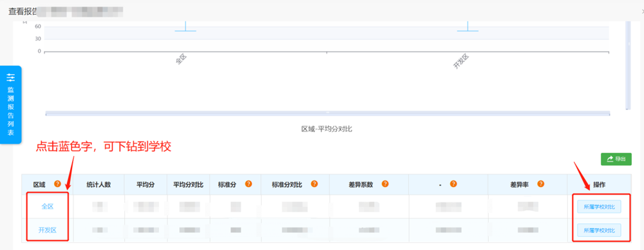Click 所属学校对比 button in 全区 row
The image size is (644, 250).
(x=599, y=207)
